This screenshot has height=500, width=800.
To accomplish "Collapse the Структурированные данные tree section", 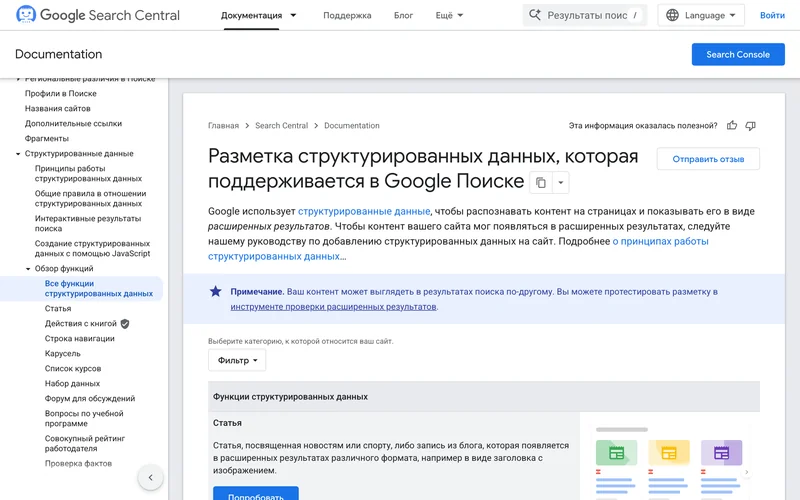I will coord(18,154).
